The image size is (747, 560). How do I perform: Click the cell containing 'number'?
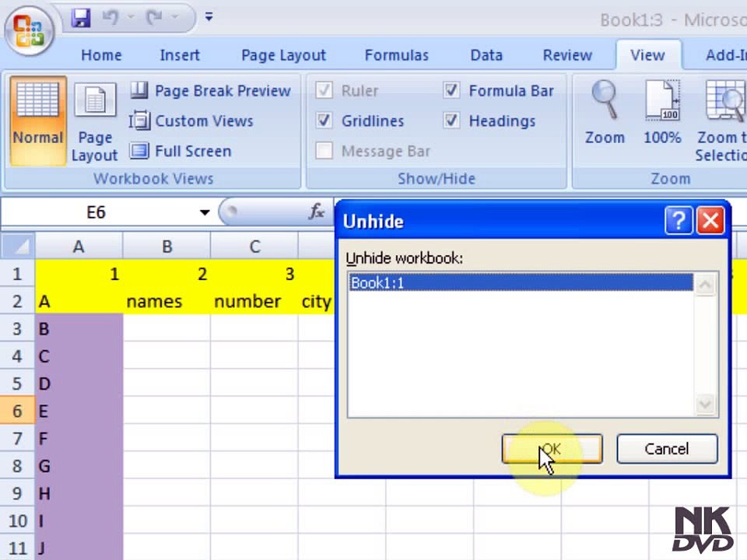click(254, 301)
